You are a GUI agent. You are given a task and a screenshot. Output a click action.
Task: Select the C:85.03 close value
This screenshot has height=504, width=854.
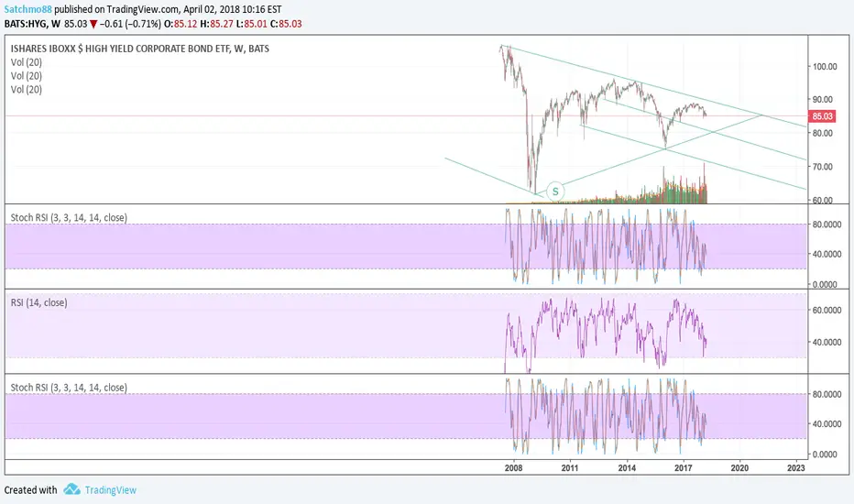click(x=286, y=24)
